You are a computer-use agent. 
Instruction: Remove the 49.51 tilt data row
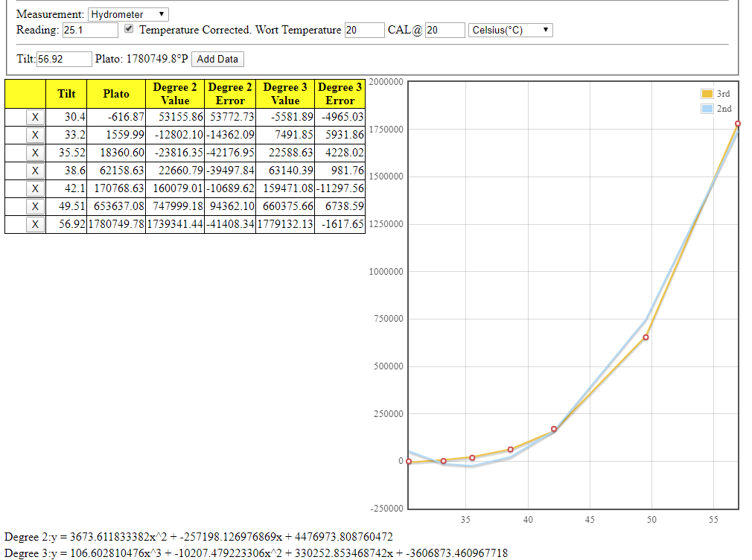[x=35, y=206]
